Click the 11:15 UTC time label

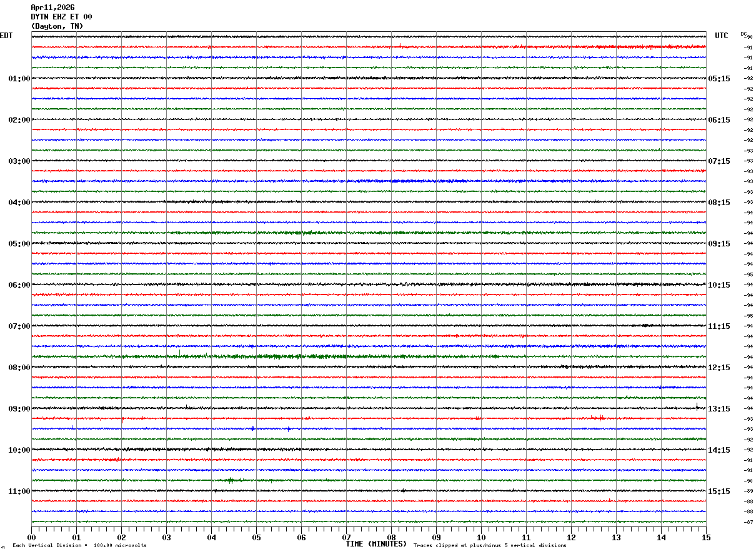coord(719,326)
